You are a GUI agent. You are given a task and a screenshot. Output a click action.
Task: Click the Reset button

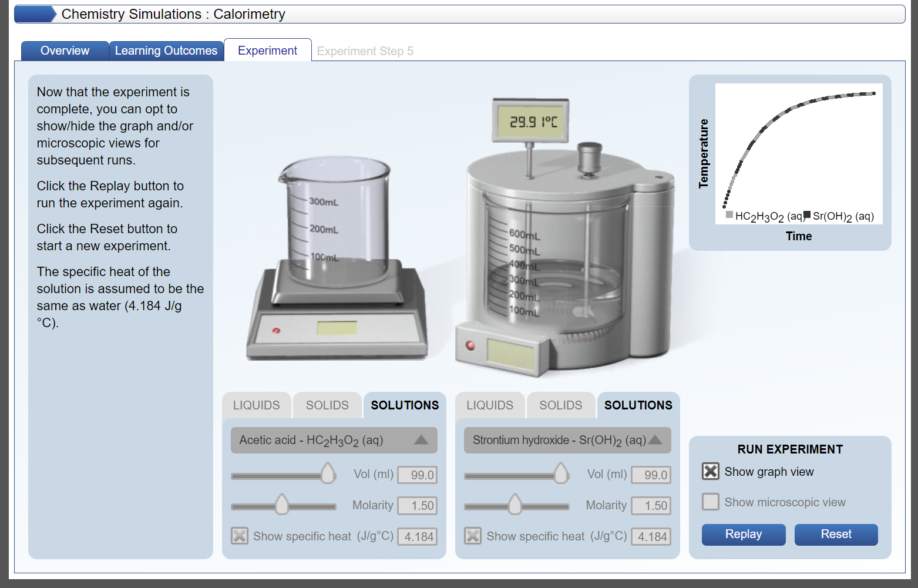pyautogui.click(x=836, y=535)
